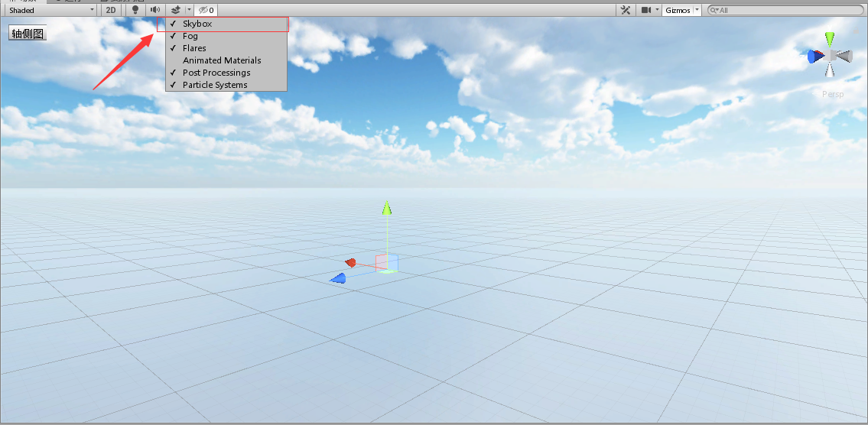Click the scene camera settings icon
Viewport: 868px width, 425px height.
[x=645, y=10]
